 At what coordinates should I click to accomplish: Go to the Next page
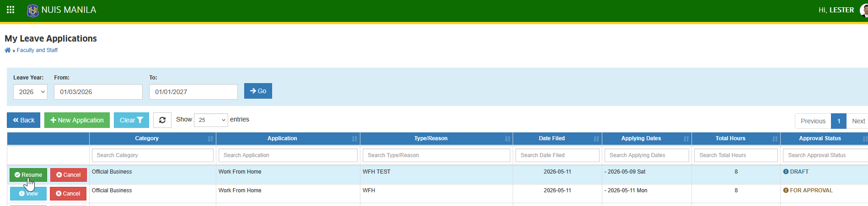[x=858, y=121]
